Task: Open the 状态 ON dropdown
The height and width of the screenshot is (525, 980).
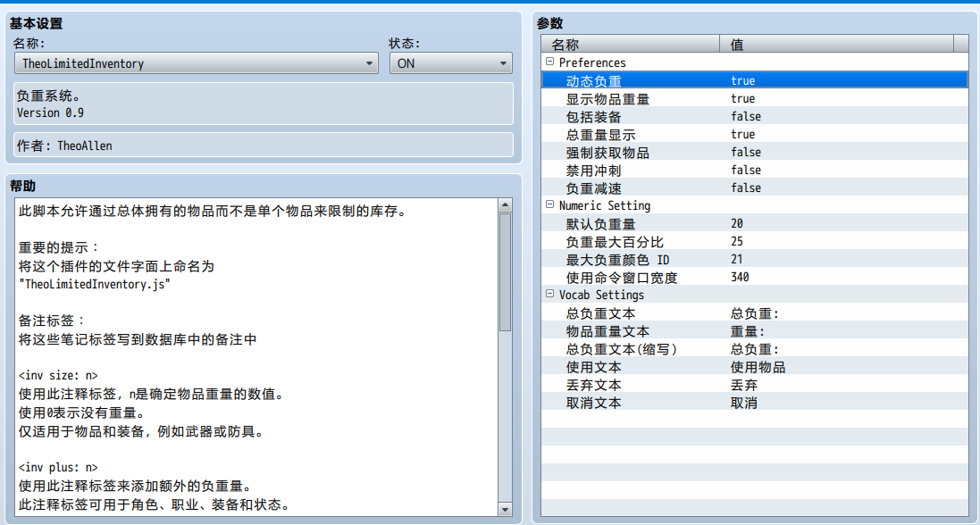Action: pos(450,63)
